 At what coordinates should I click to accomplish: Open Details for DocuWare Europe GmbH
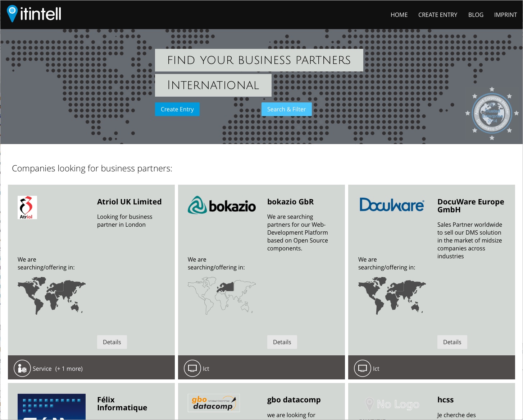point(452,342)
